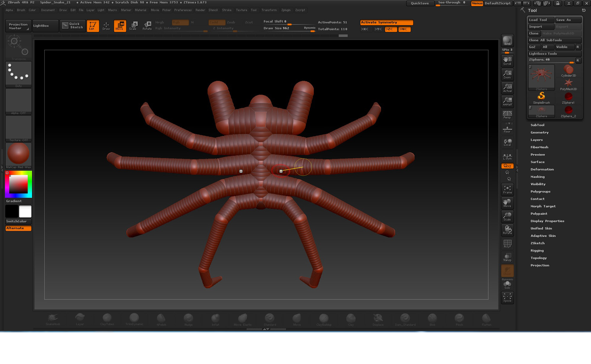The width and height of the screenshot is (591, 364).
Task: Click the Load Tool button
Action: point(540,19)
